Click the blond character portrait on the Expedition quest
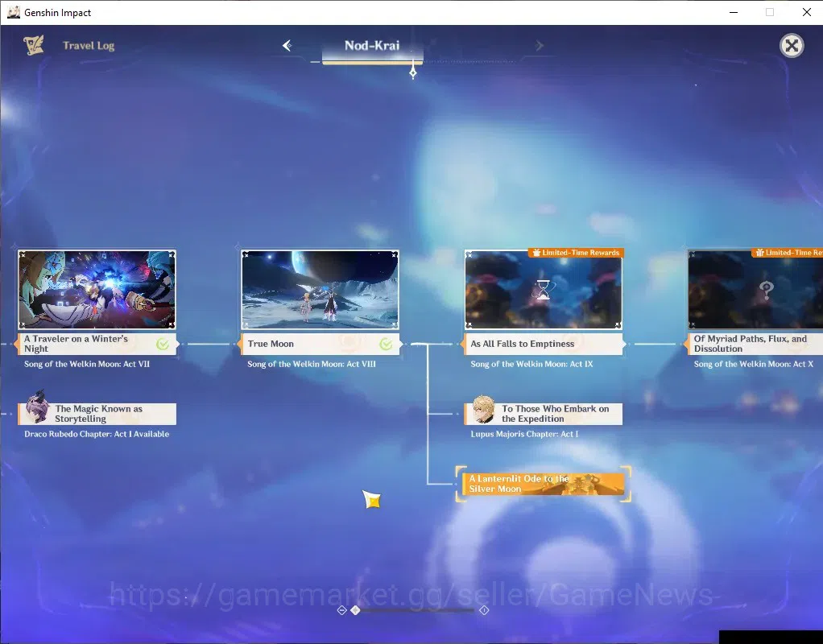This screenshot has width=823, height=644. click(x=483, y=410)
